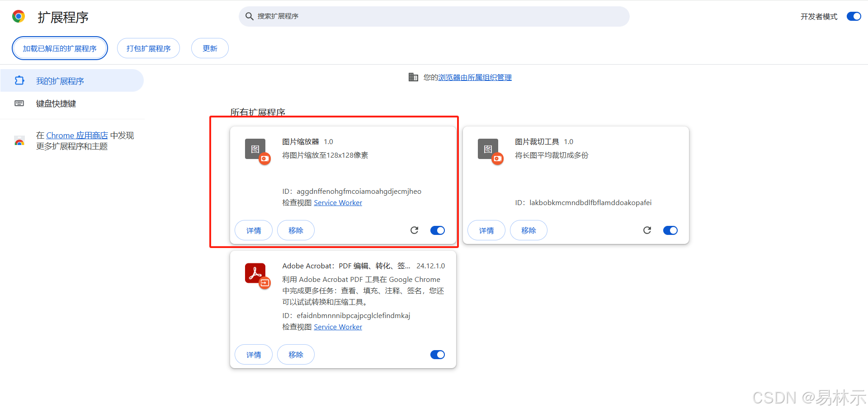Click ID lakbobkmcmndbdlfbflamddoakopafei text
Image resolution: width=868 pixels, height=412 pixels.
point(583,203)
